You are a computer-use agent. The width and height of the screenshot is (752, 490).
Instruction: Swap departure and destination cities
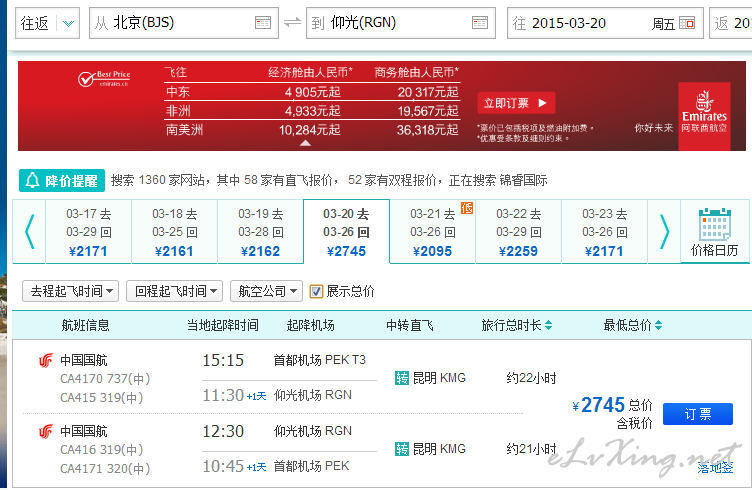[x=292, y=23]
